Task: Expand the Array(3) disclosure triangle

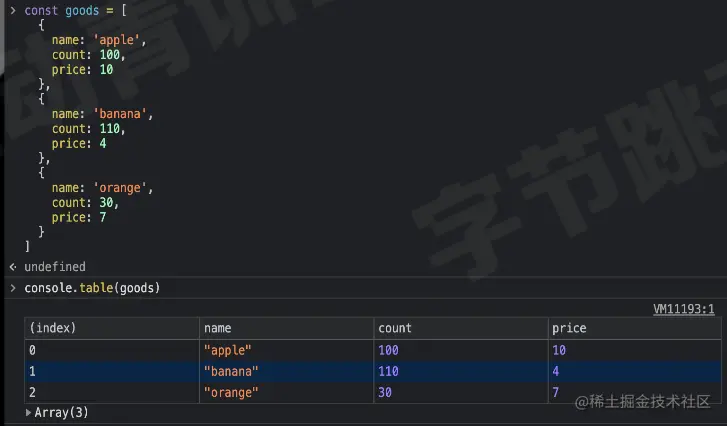Action: (x=29, y=412)
